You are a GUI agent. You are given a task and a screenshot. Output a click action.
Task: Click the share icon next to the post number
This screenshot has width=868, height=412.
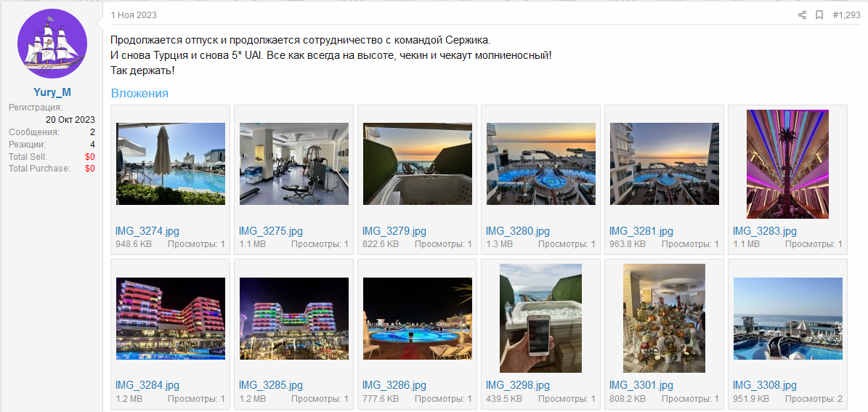[x=802, y=15]
